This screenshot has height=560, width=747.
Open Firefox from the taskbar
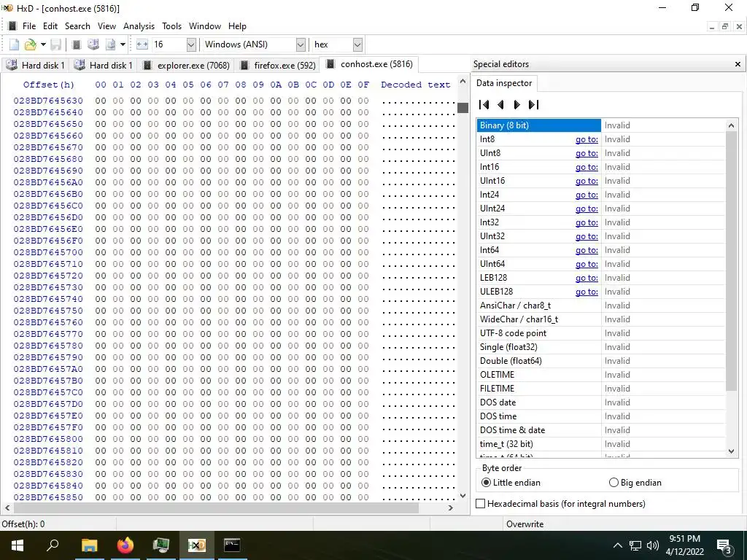click(125, 545)
